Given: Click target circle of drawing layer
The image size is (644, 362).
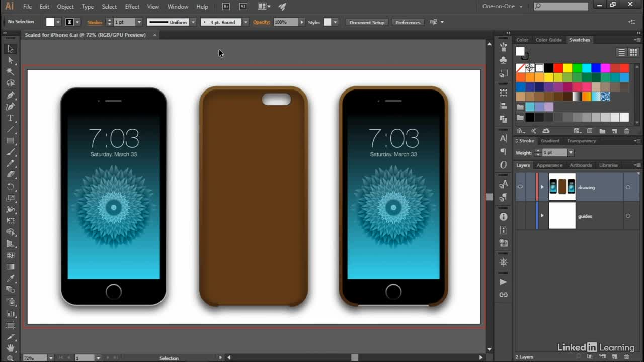Looking at the screenshot, I should pyautogui.click(x=628, y=187).
